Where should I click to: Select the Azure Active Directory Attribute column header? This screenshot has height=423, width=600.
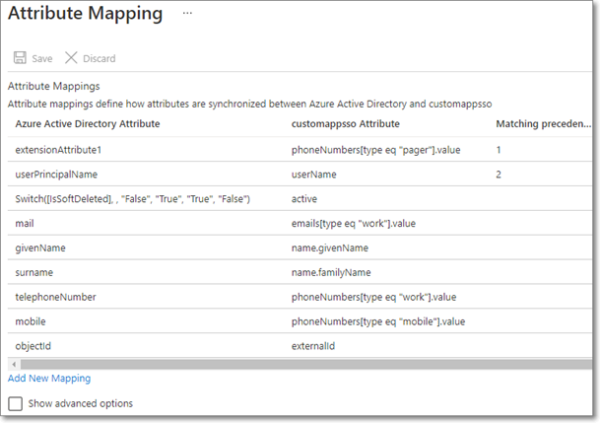[x=88, y=124]
